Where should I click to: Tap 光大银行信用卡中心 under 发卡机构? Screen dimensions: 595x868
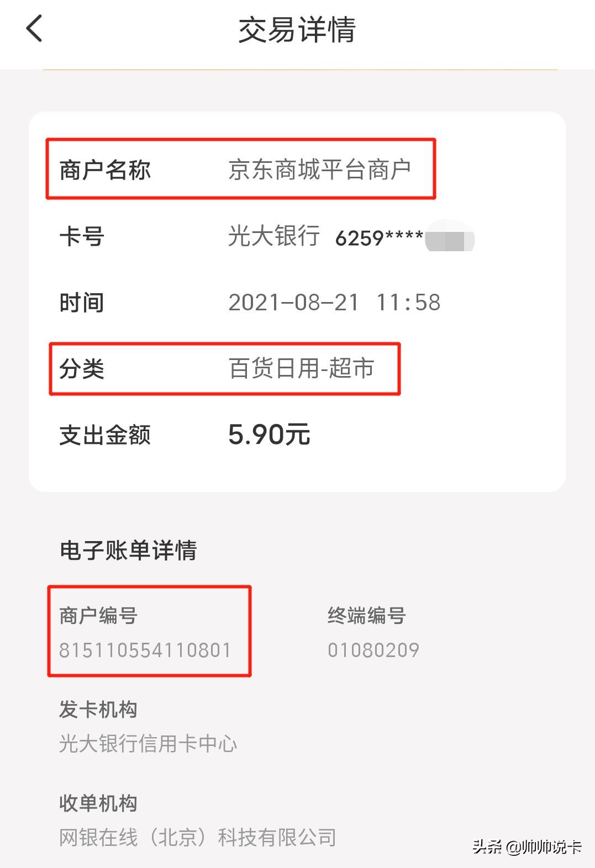149,744
